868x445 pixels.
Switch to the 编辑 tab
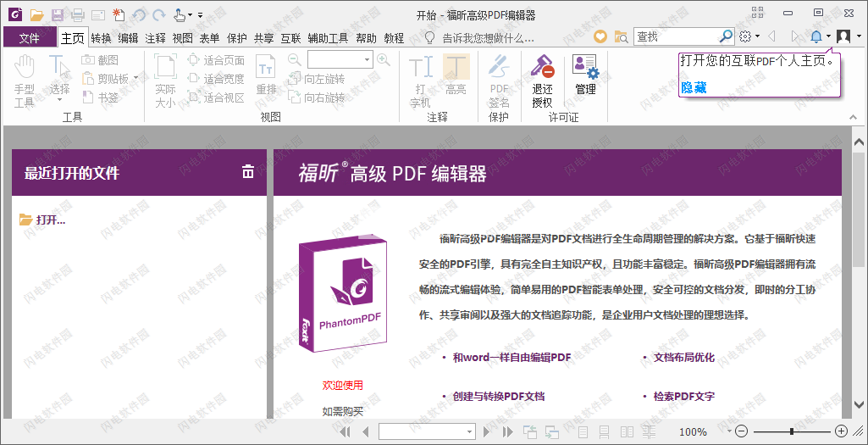(129, 37)
